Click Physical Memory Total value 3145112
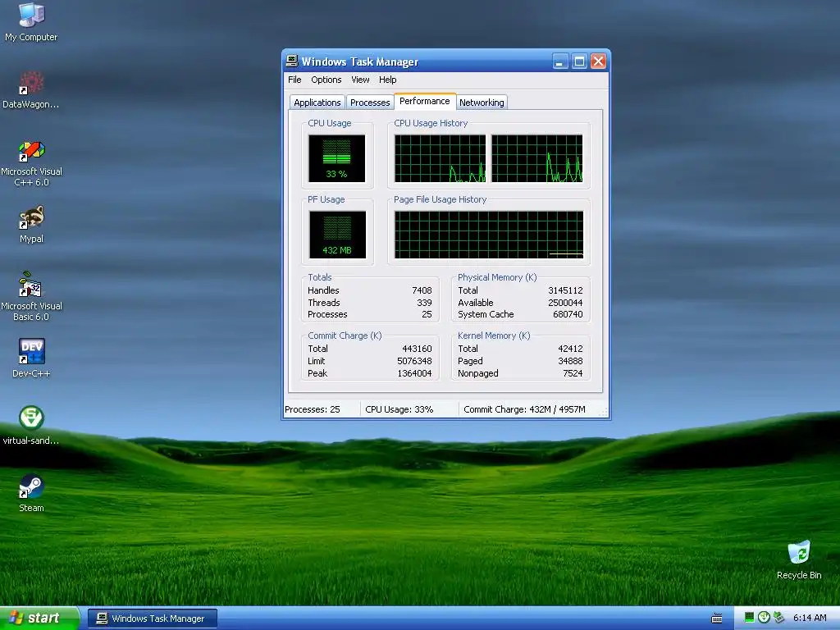The image size is (840, 630). [565, 290]
